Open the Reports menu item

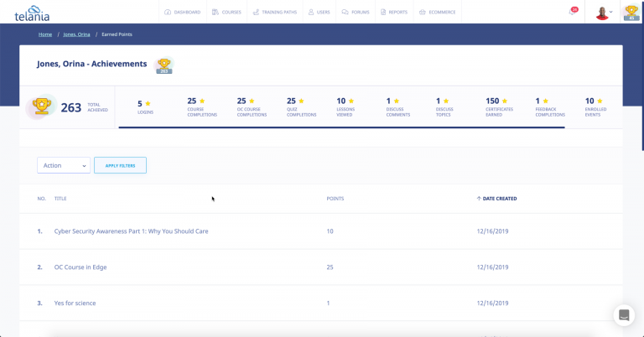(393, 13)
